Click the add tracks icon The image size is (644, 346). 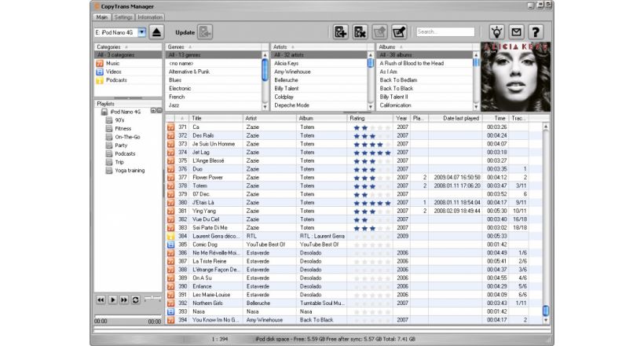tap(341, 32)
